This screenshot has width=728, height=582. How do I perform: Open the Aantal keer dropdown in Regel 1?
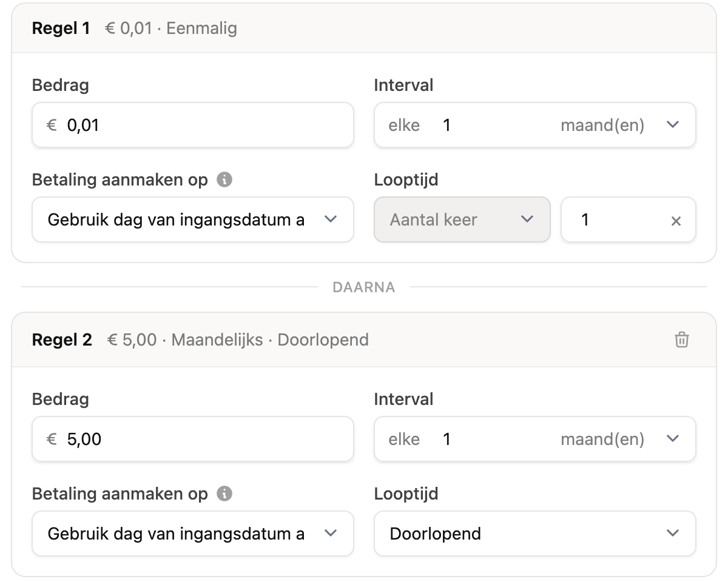[462, 219]
